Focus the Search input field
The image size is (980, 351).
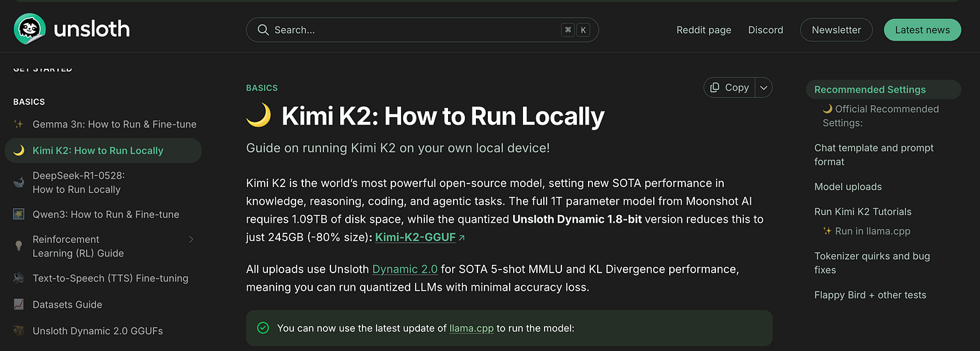pyautogui.click(x=422, y=30)
